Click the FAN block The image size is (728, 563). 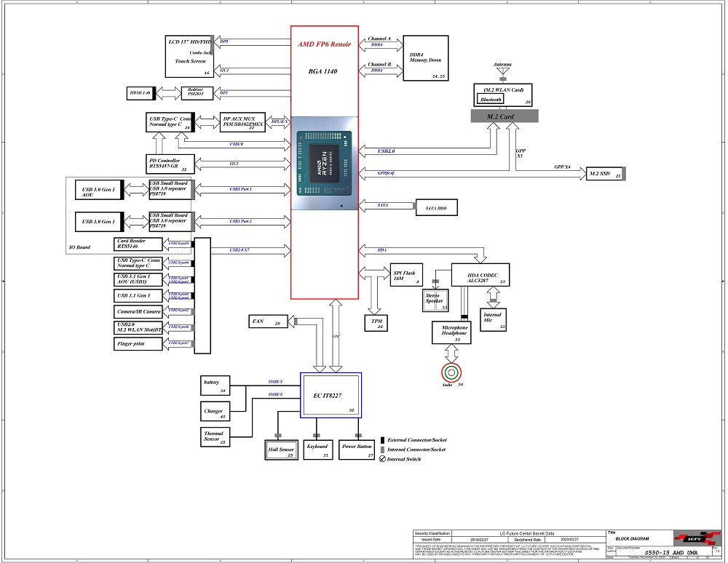pyautogui.click(x=269, y=321)
